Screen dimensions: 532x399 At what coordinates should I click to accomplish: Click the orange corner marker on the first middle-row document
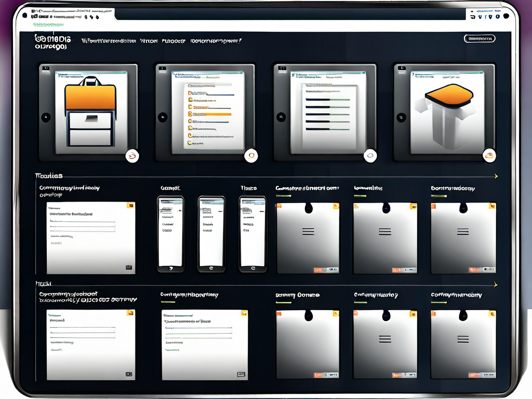(x=130, y=205)
